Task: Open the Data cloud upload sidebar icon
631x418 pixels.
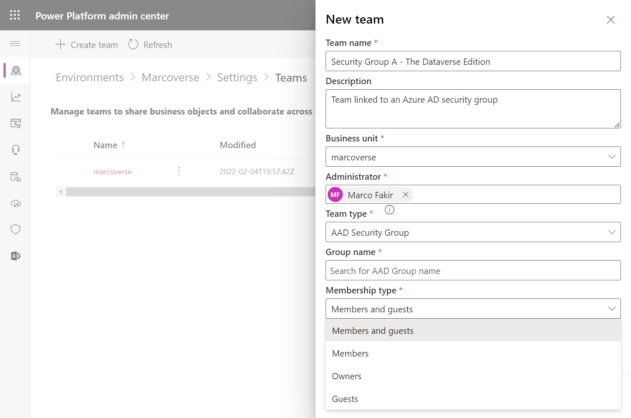Action: (x=16, y=203)
